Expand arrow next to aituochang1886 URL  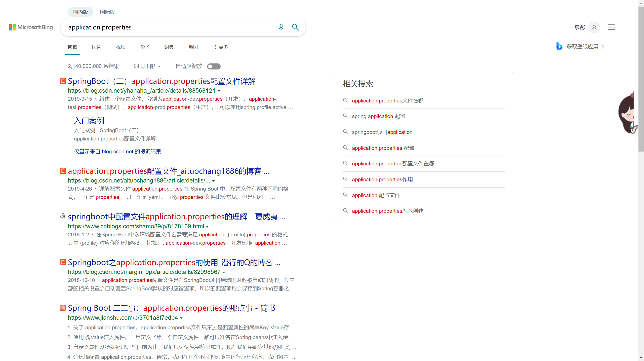tap(213, 181)
